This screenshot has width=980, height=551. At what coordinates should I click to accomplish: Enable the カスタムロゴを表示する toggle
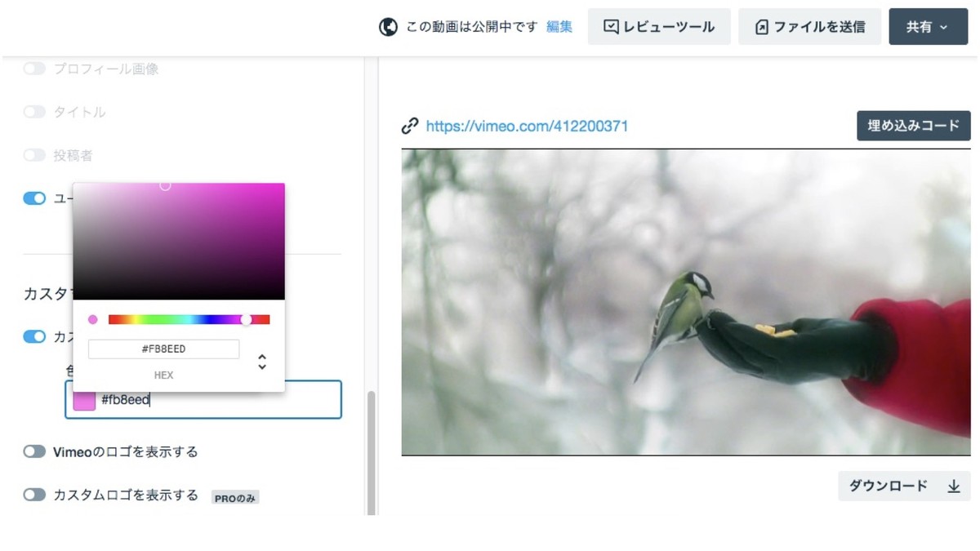(34, 495)
